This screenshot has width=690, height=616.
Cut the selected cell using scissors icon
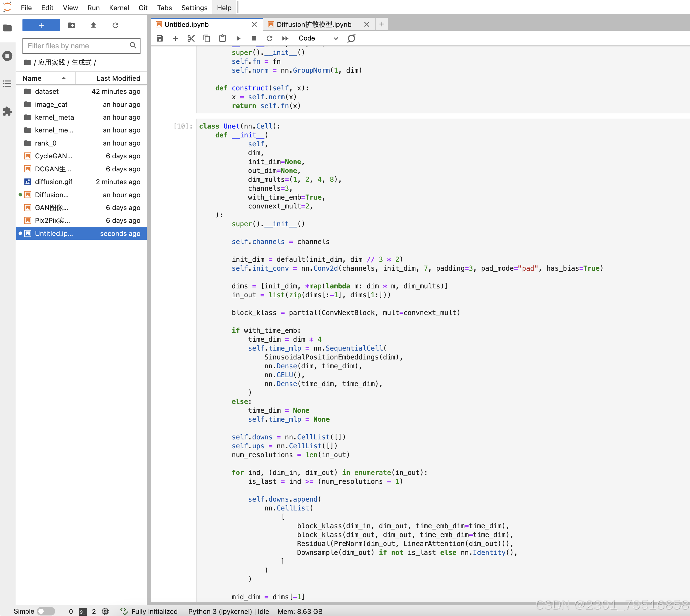(x=191, y=38)
